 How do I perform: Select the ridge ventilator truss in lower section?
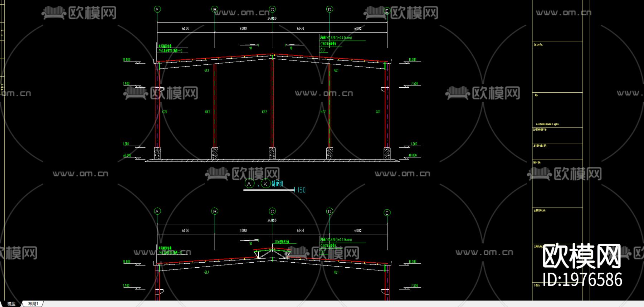(x=272, y=253)
